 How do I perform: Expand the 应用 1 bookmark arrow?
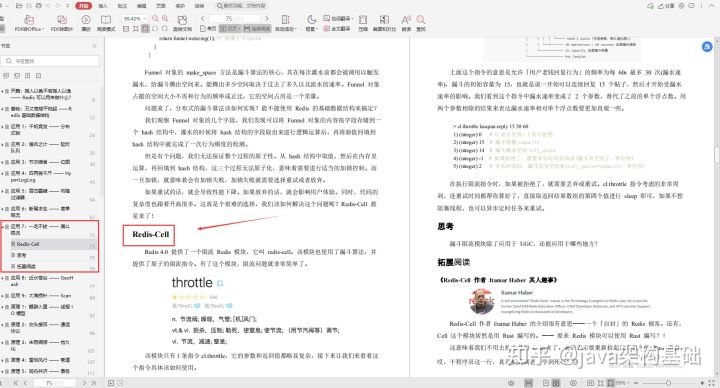(x=2, y=127)
